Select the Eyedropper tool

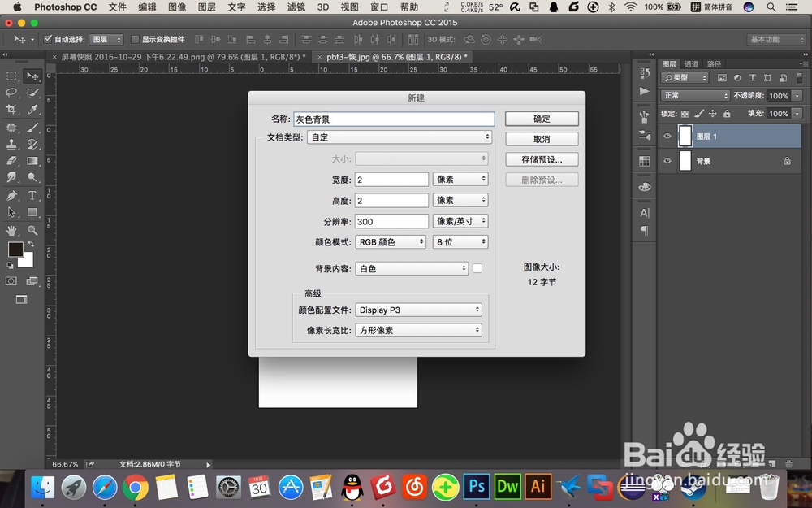[x=32, y=110]
